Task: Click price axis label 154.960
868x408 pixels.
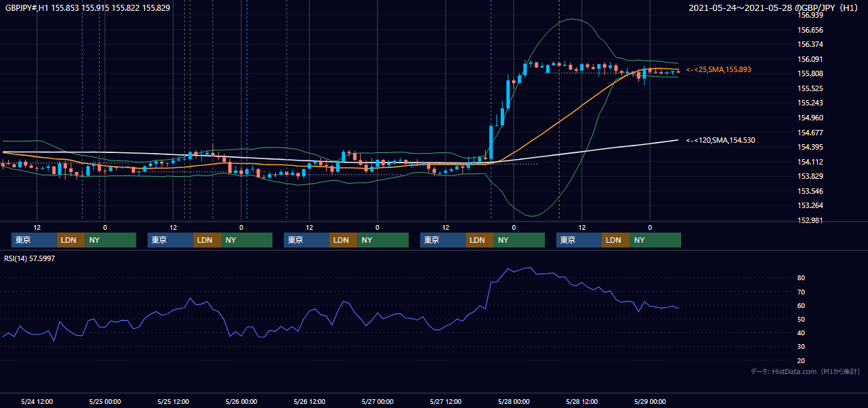Action: coord(810,118)
